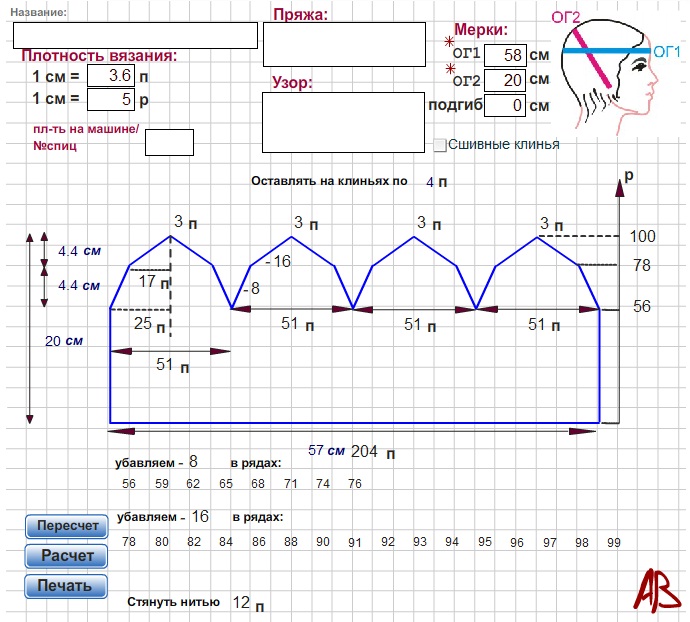This screenshot has height=622, width=690.
Task: Click into the Узор text area
Action: (344, 122)
